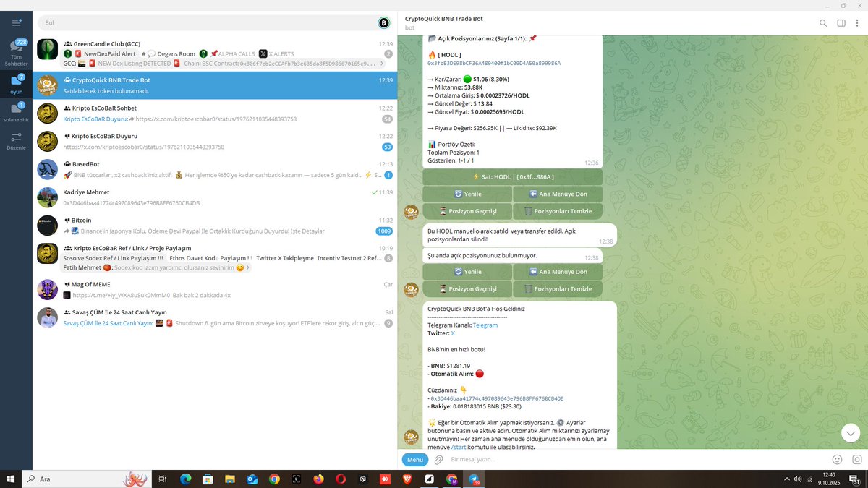The width and height of the screenshot is (868, 488).
Task: Open the GreenCandle Club (GCC) chat
Action: [215, 53]
